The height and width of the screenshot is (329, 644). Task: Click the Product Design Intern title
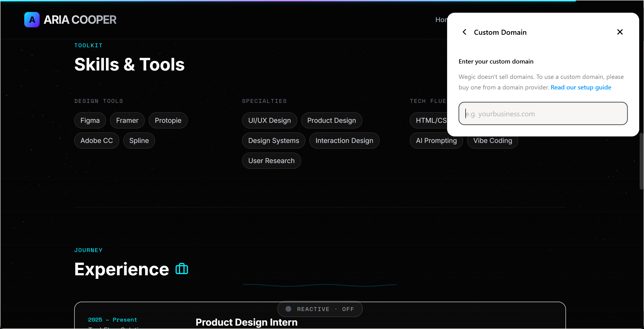click(247, 322)
